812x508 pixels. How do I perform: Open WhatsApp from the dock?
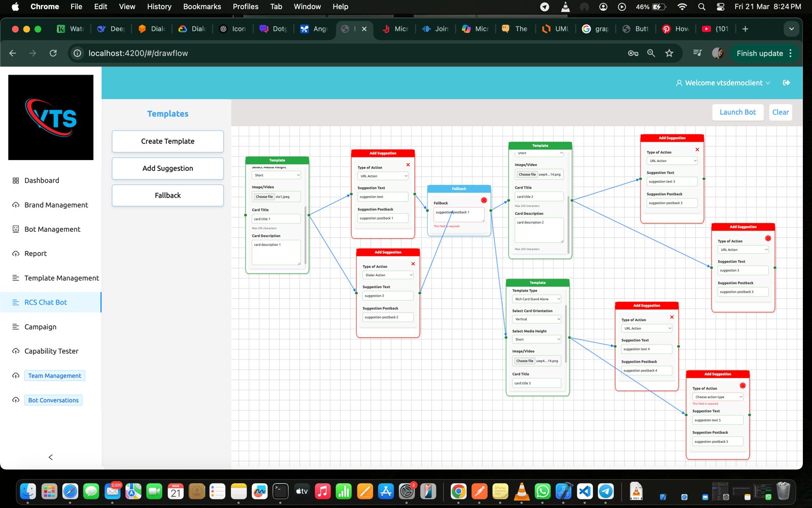click(543, 491)
